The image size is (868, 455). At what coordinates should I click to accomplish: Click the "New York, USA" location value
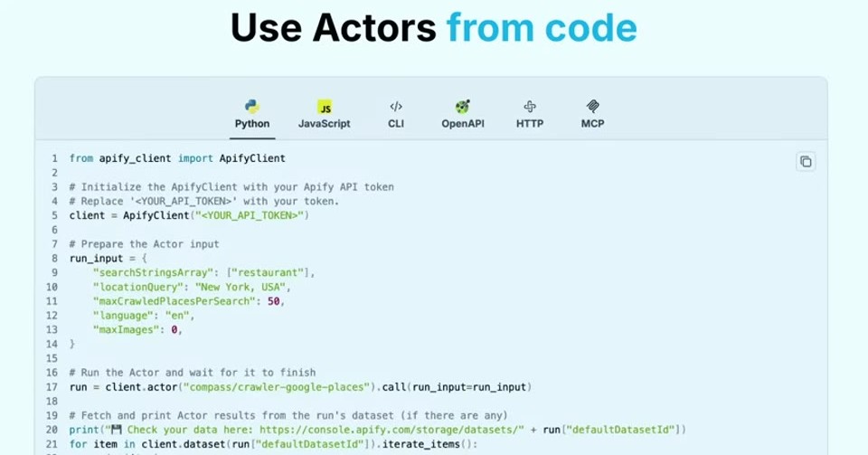(x=241, y=287)
